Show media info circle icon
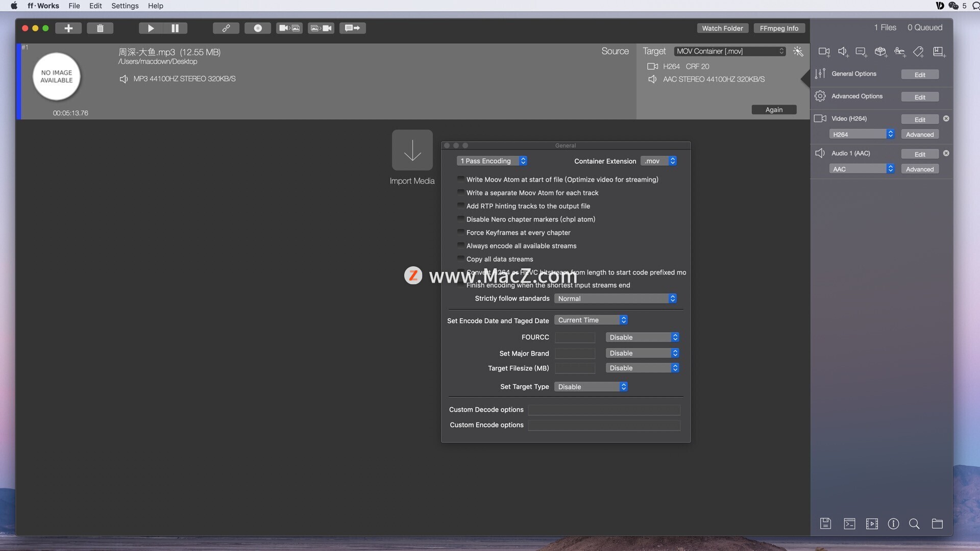The width and height of the screenshot is (980, 551). tap(893, 523)
